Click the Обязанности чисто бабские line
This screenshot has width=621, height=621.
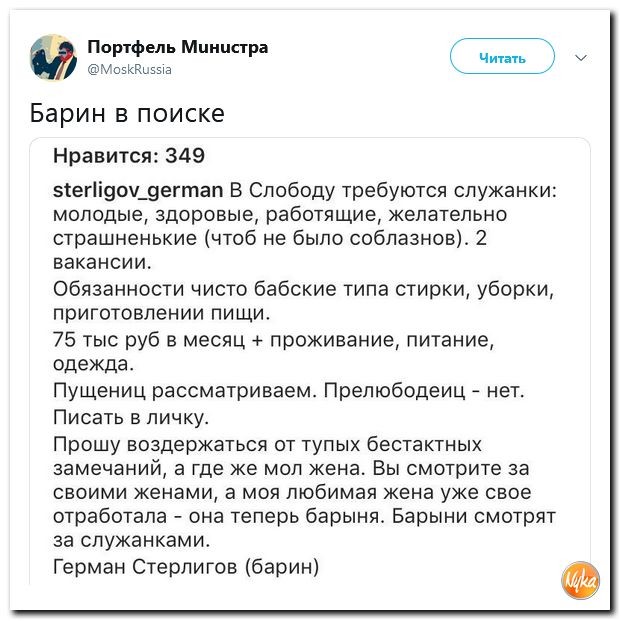pyautogui.click(x=300, y=289)
